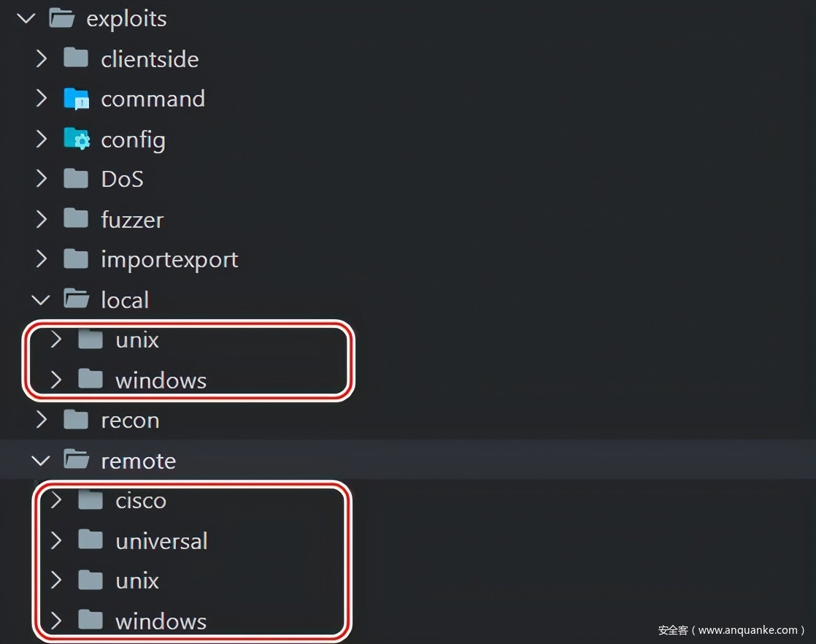816x644 pixels.
Task: Collapse the exploits folder chevron
Action: [x=27, y=18]
